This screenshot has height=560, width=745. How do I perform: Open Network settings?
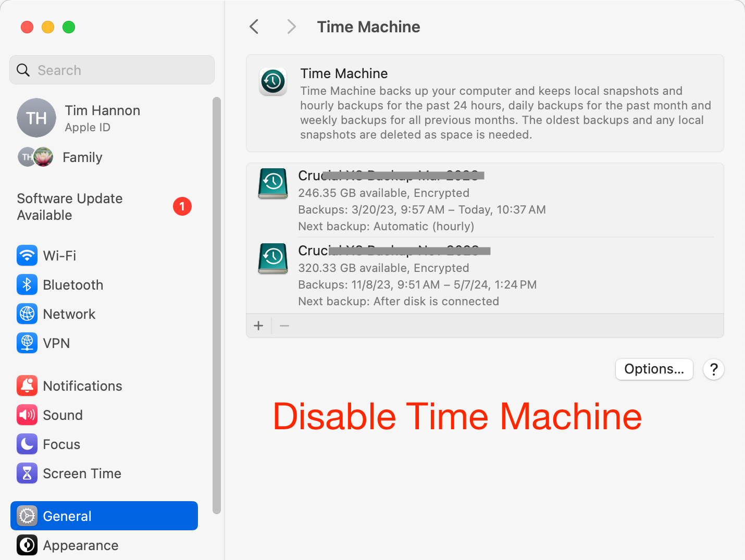(x=69, y=314)
